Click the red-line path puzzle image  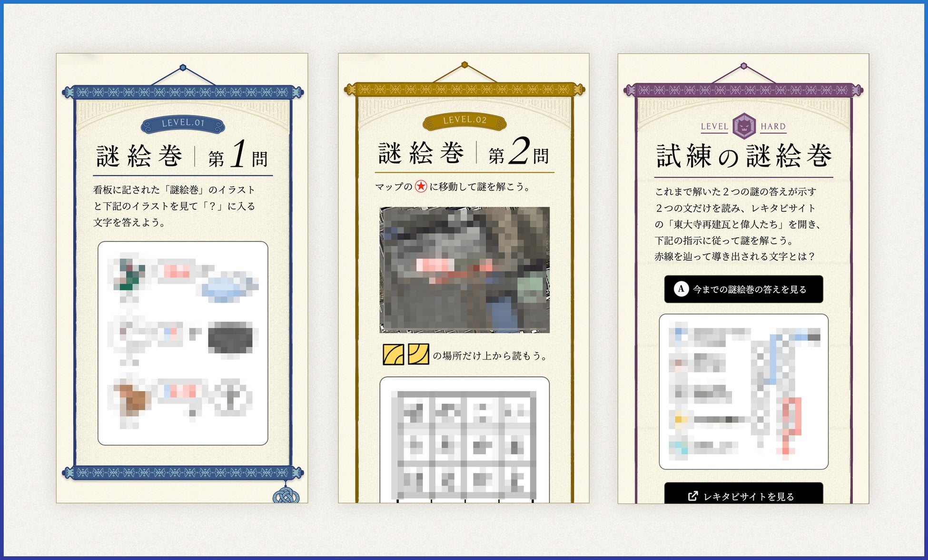[x=743, y=391]
